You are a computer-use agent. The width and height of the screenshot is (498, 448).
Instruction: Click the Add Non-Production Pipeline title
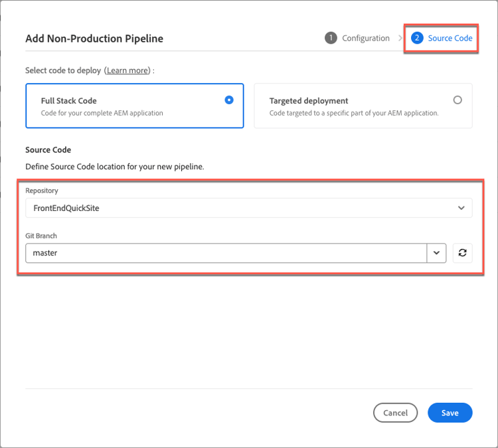coord(94,38)
